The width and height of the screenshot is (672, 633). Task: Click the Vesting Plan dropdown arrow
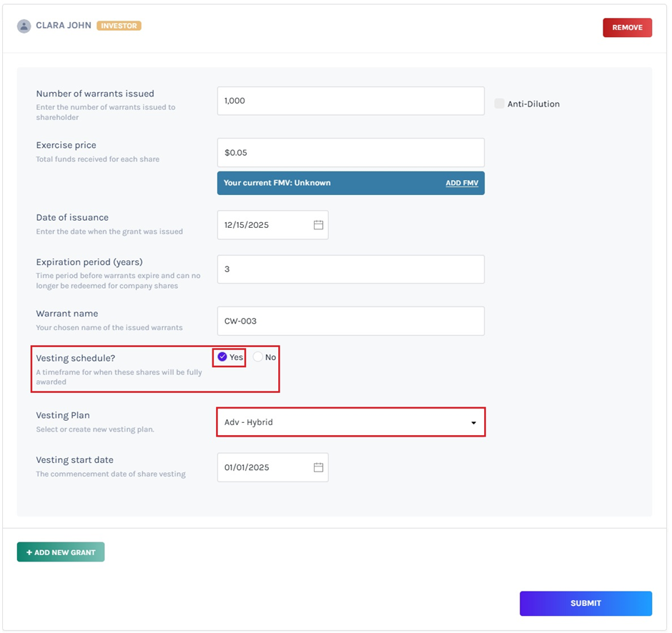click(x=473, y=423)
